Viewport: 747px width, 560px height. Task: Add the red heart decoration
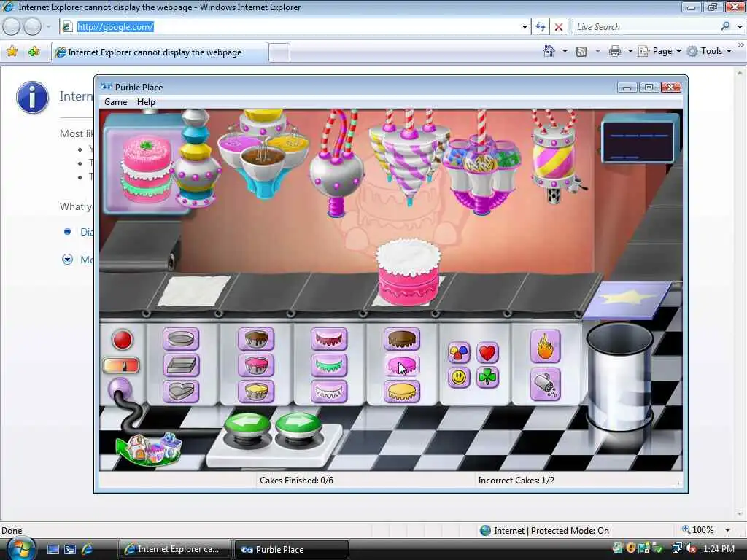pyautogui.click(x=487, y=353)
